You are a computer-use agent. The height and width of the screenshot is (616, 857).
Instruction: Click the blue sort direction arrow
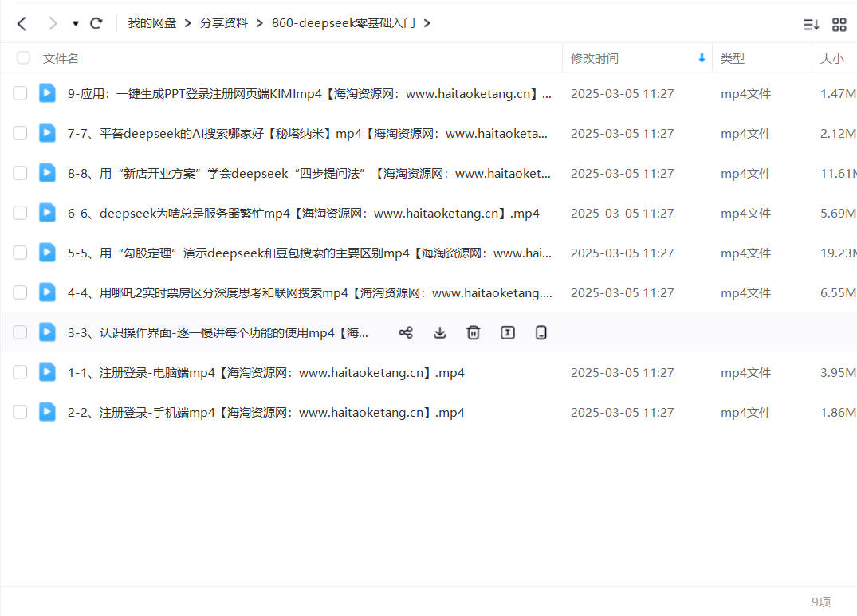pos(702,58)
